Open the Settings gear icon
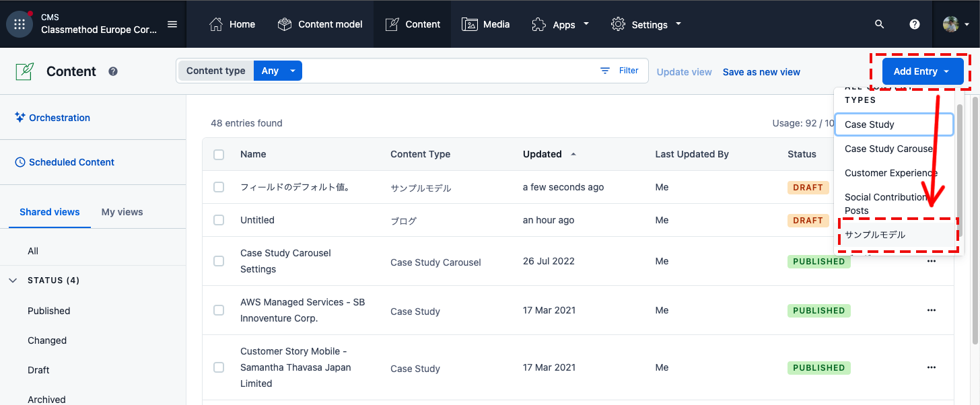This screenshot has height=405, width=980. coord(618,24)
